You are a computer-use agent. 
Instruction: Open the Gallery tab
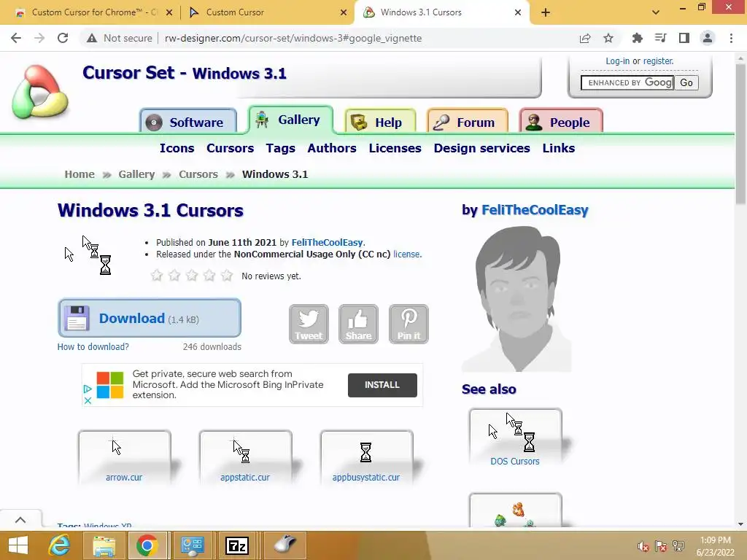point(290,120)
